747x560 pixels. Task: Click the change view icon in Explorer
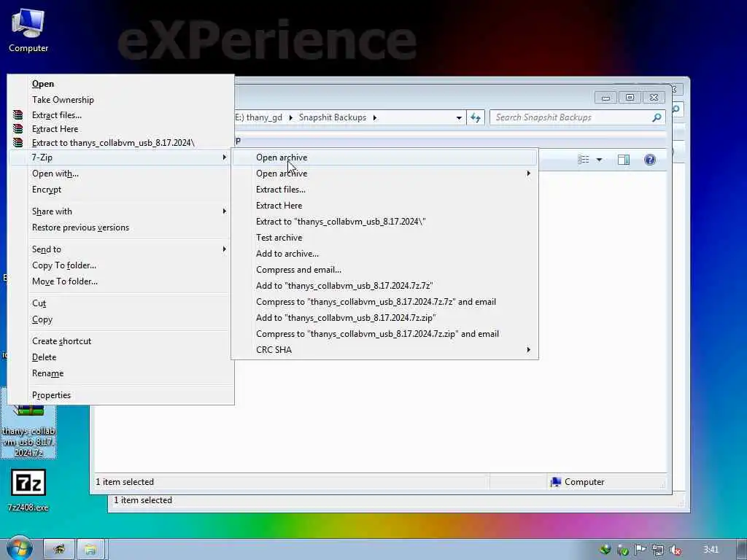click(x=584, y=160)
